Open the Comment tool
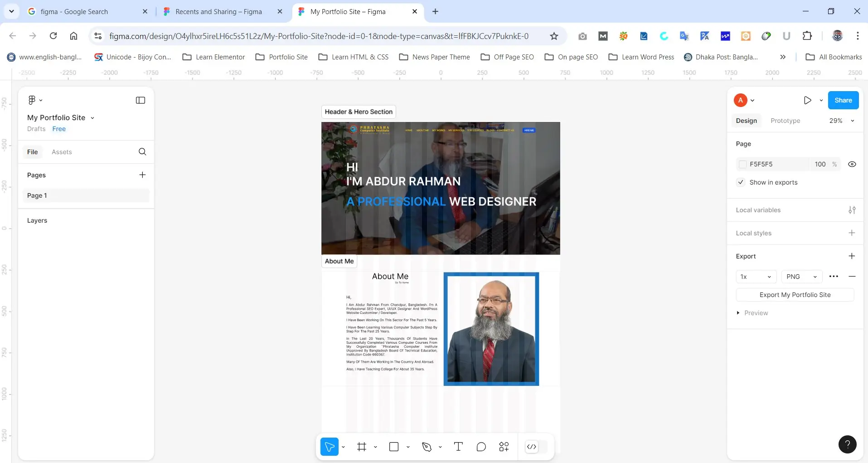This screenshot has height=463, width=868. click(481, 447)
